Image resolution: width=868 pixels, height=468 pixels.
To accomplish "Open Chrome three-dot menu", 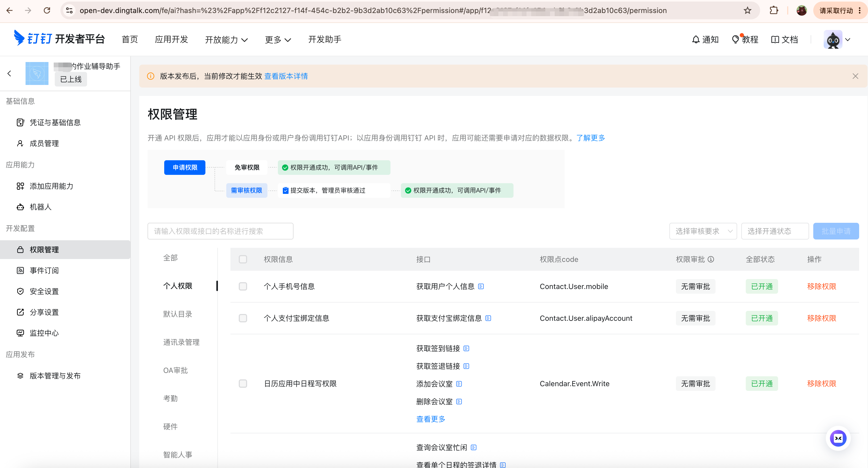I will tap(860, 10).
